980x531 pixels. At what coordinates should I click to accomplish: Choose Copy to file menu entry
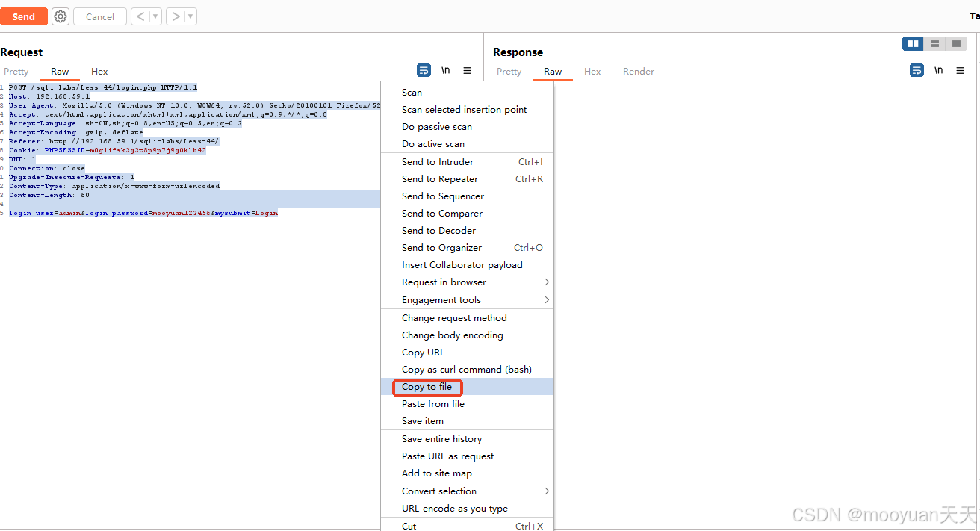coord(467,387)
